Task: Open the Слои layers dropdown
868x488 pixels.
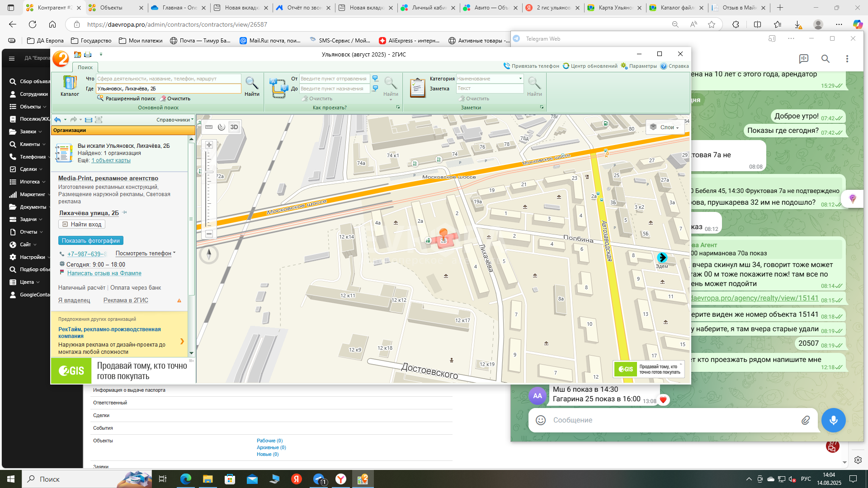Action: (x=665, y=127)
